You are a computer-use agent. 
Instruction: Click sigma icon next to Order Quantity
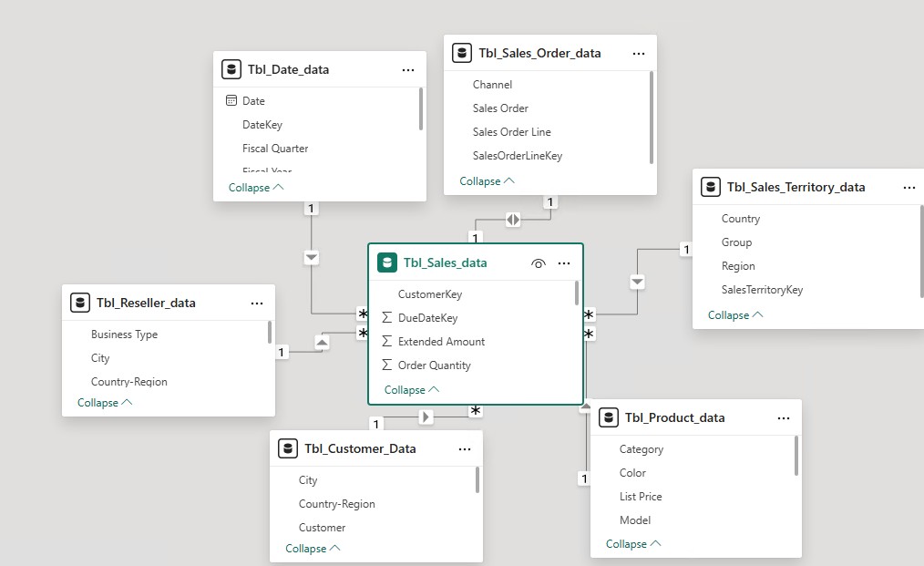[x=386, y=365]
